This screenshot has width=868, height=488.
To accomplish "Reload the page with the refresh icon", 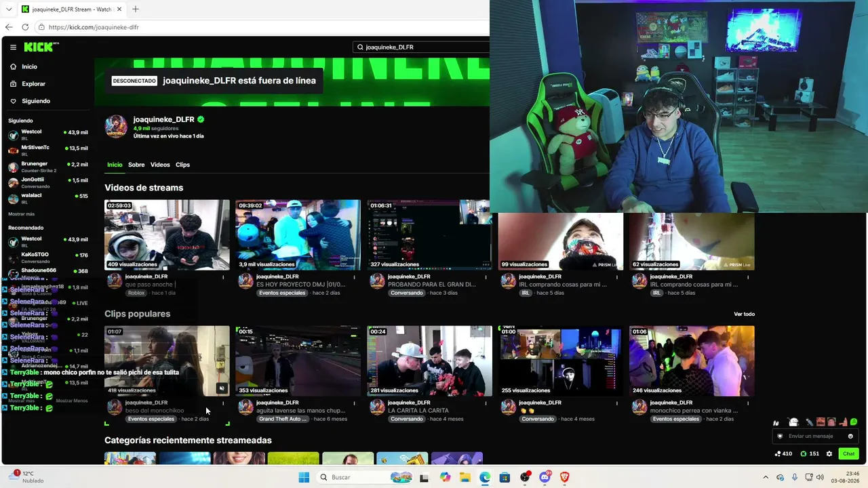I will point(25,27).
